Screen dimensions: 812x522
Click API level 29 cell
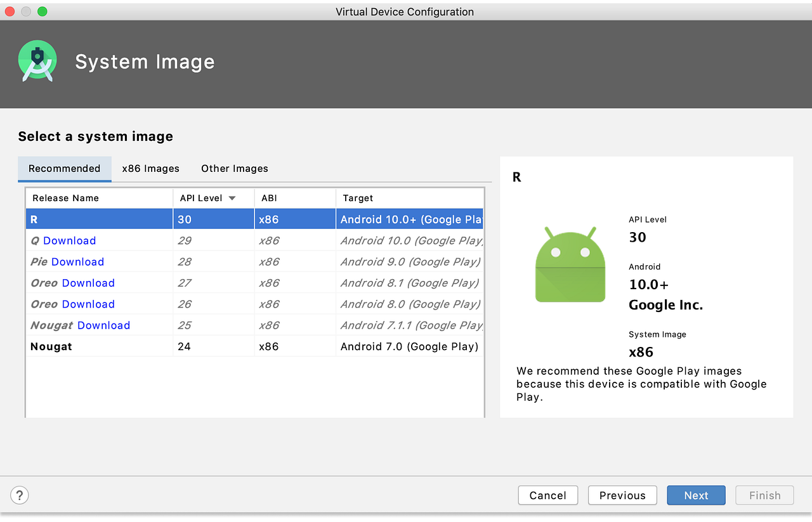point(213,241)
